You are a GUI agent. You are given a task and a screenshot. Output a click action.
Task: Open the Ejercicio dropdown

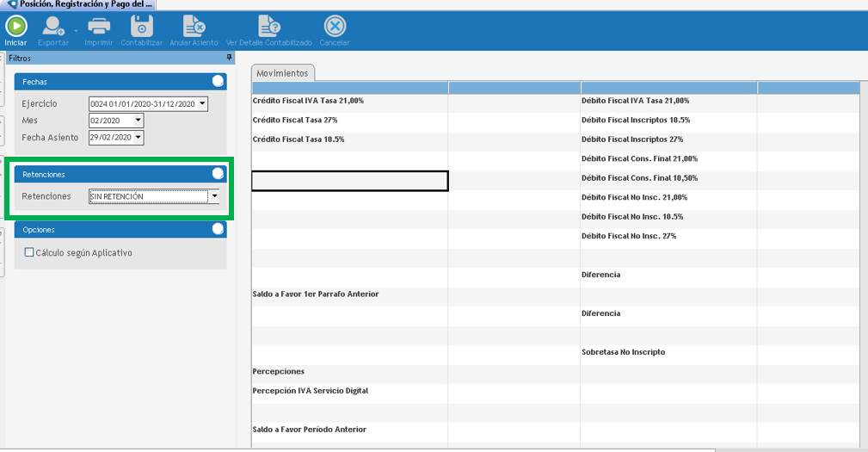[x=203, y=104]
